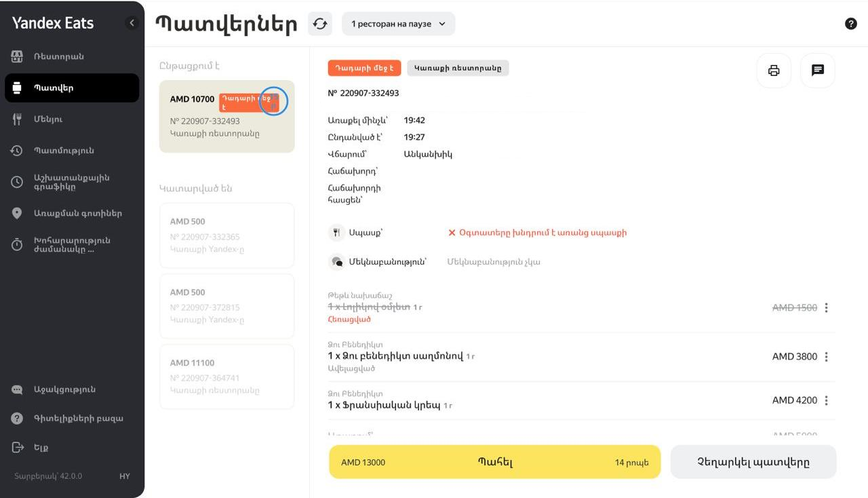868x498 pixels.
Task: Go to Ռեստորան in sidebar
Action: click(x=59, y=56)
